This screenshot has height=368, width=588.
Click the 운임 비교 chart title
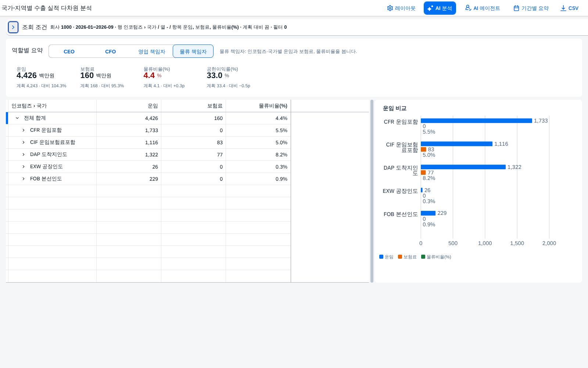(395, 109)
